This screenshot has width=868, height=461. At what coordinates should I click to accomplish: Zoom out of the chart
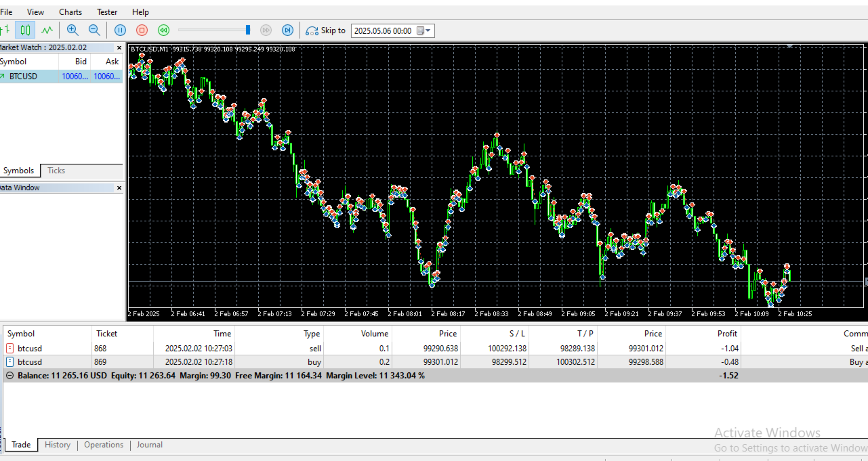94,30
